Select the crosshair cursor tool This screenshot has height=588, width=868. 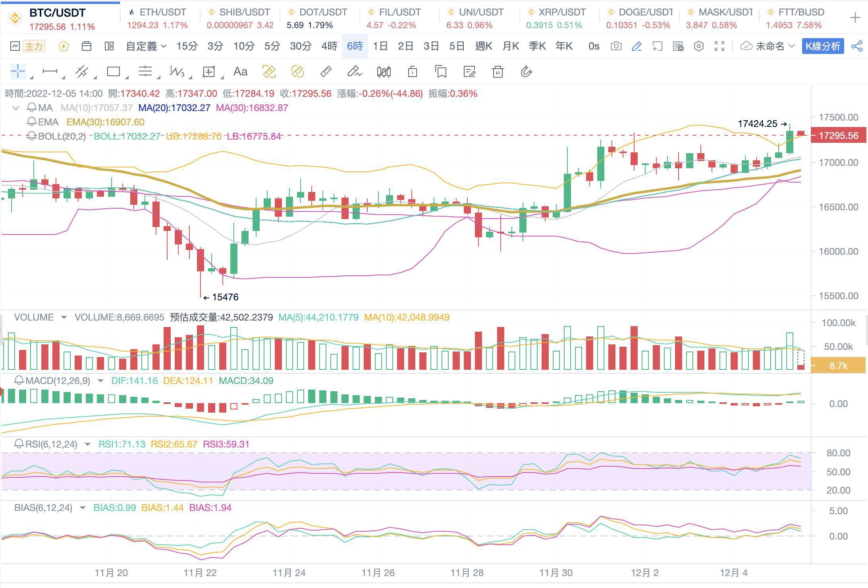pos(18,72)
